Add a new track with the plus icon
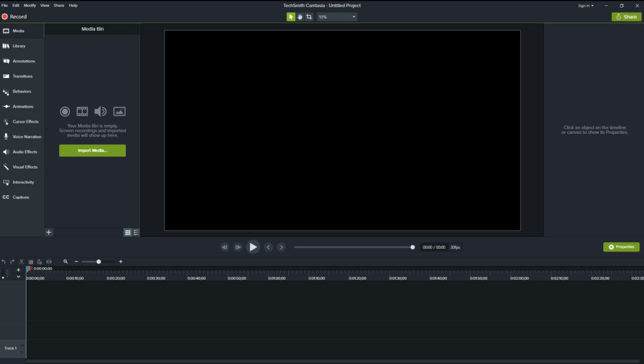 point(18,270)
